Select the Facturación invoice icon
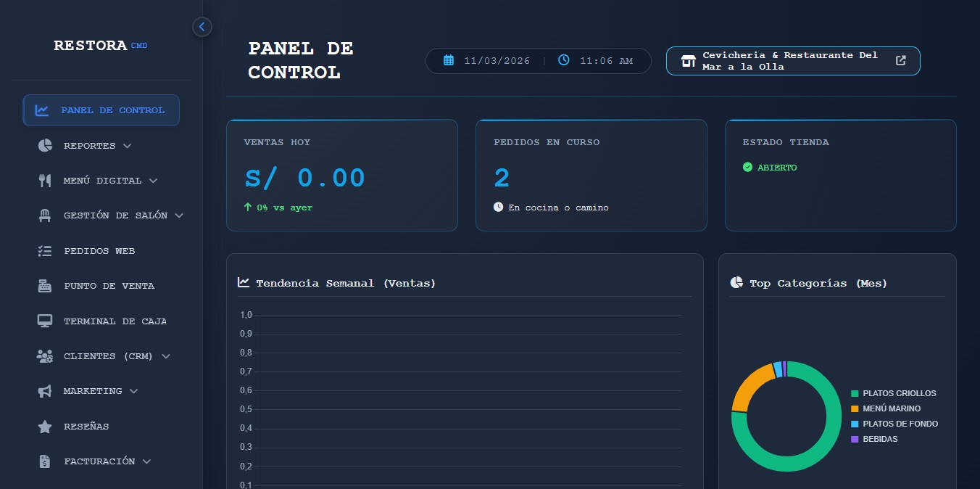 [44, 461]
